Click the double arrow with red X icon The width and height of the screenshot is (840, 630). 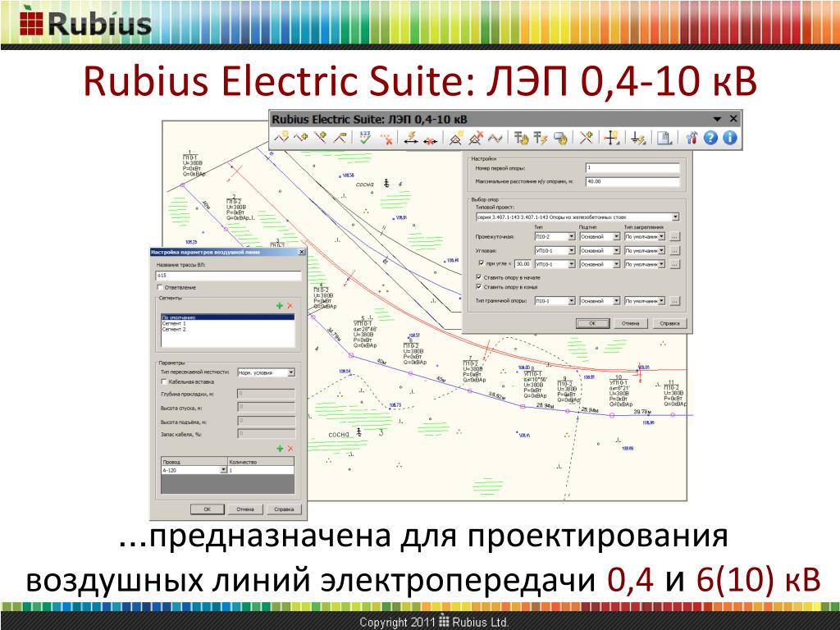[430, 139]
